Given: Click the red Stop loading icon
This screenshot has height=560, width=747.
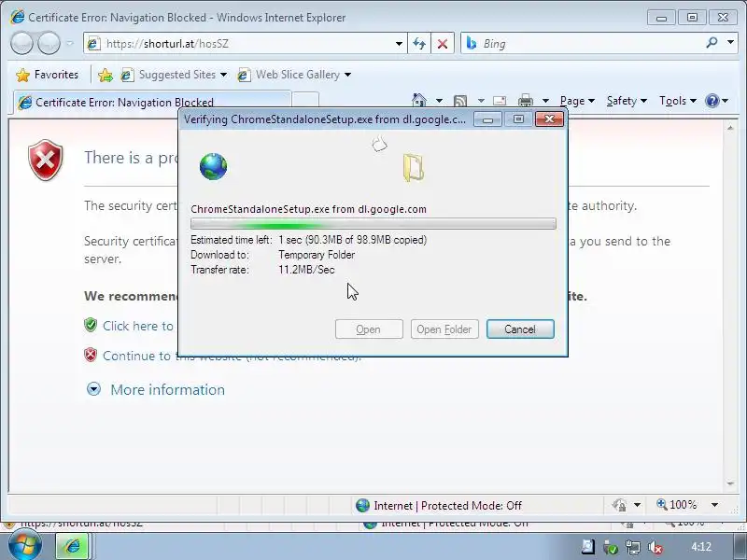Looking at the screenshot, I should pos(443,44).
